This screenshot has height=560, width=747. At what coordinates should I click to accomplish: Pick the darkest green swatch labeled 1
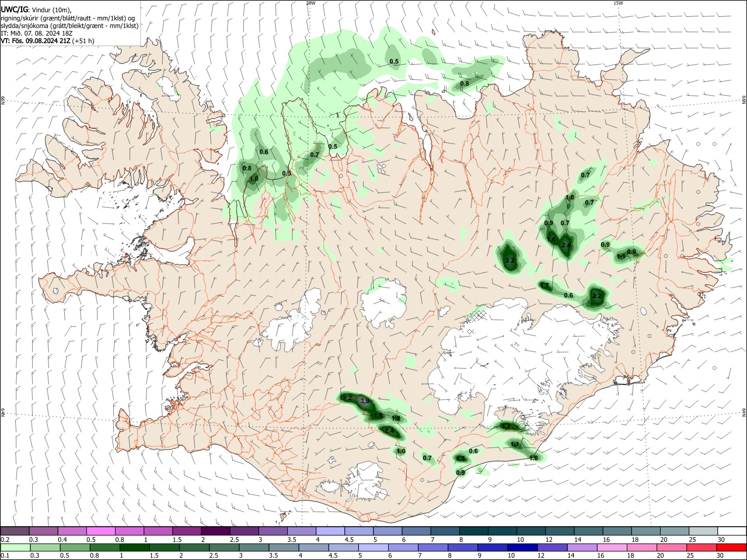134,547
